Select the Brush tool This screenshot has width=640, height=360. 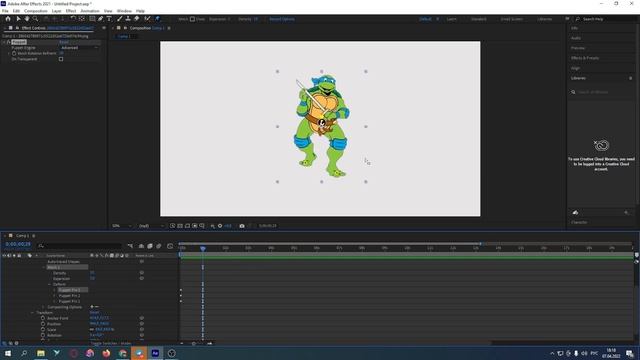click(x=120, y=19)
